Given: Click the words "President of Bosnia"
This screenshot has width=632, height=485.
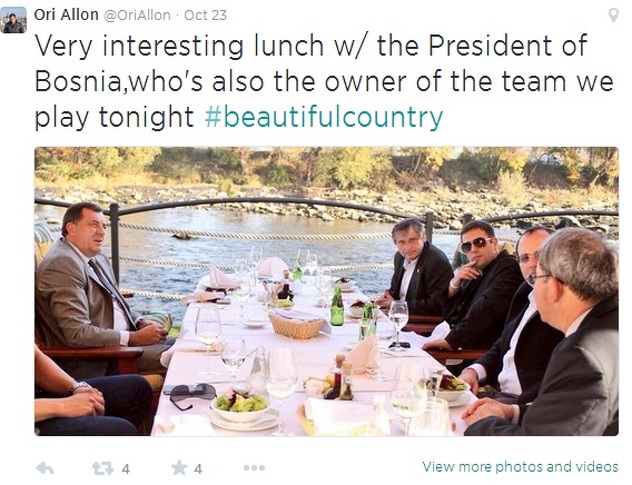Looking at the screenshot, I should (x=500, y=45).
